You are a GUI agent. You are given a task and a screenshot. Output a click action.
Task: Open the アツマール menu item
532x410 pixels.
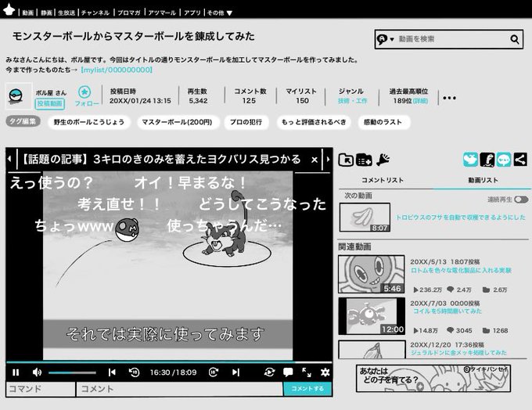click(x=162, y=13)
